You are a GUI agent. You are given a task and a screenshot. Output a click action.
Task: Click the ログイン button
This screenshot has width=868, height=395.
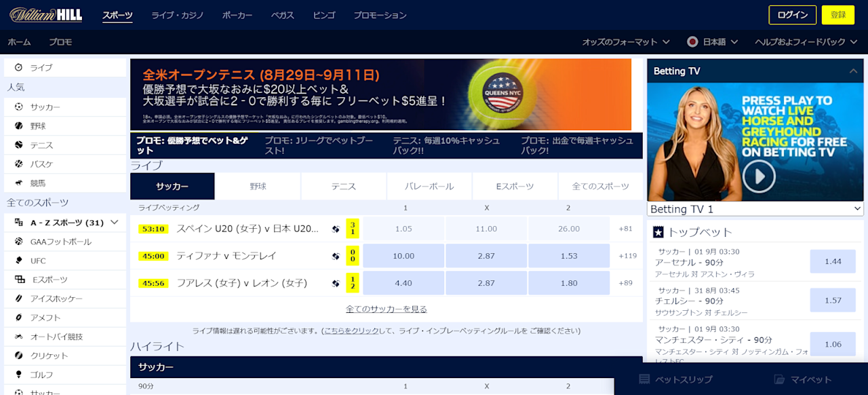click(x=792, y=15)
